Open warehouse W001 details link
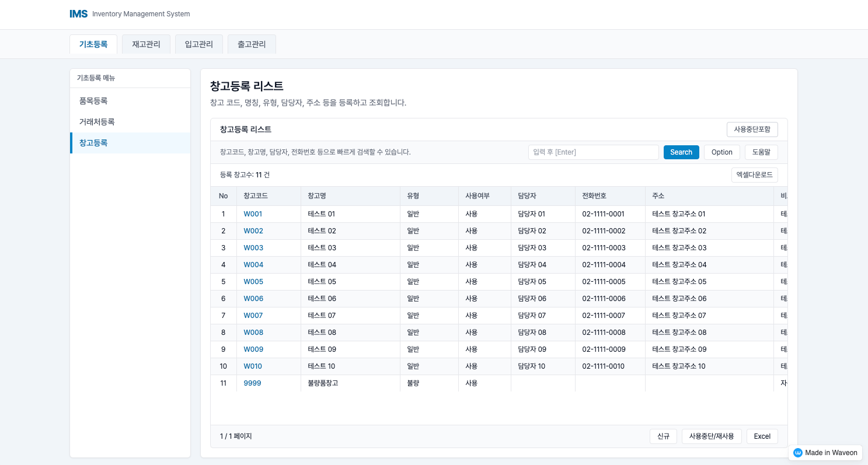The image size is (868, 465). pos(252,214)
